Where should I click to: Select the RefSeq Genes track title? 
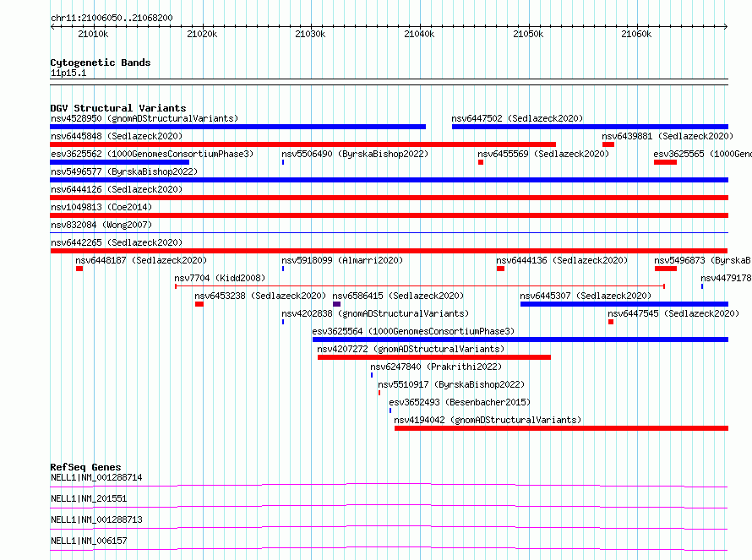[x=85, y=467]
